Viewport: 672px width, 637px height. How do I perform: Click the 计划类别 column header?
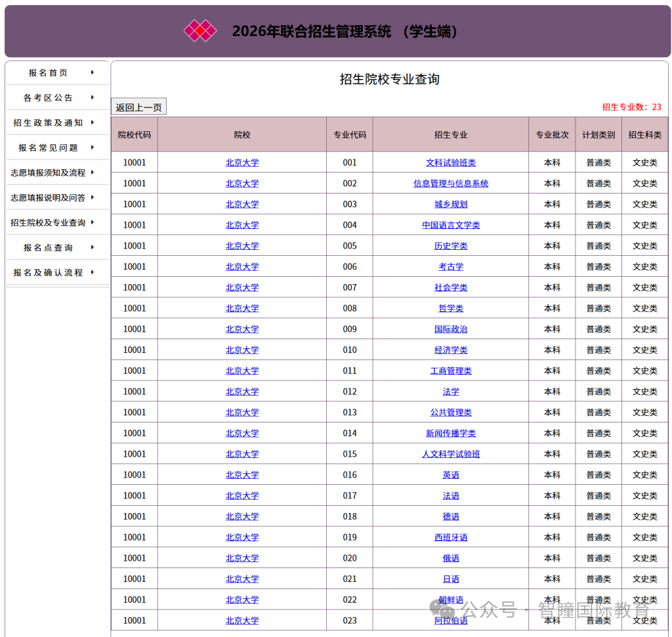[598, 134]
